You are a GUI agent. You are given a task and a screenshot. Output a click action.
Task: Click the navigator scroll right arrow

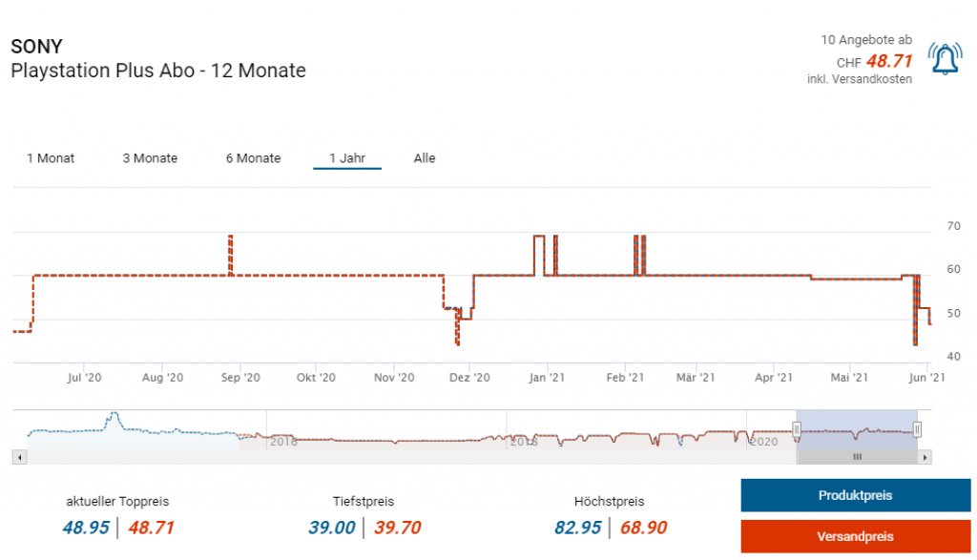(925, 457)
